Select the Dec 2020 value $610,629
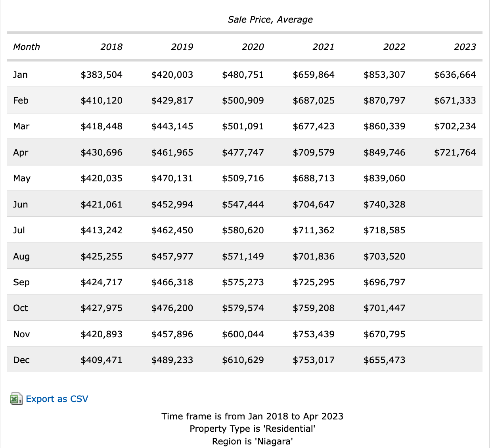 [243, 360]
